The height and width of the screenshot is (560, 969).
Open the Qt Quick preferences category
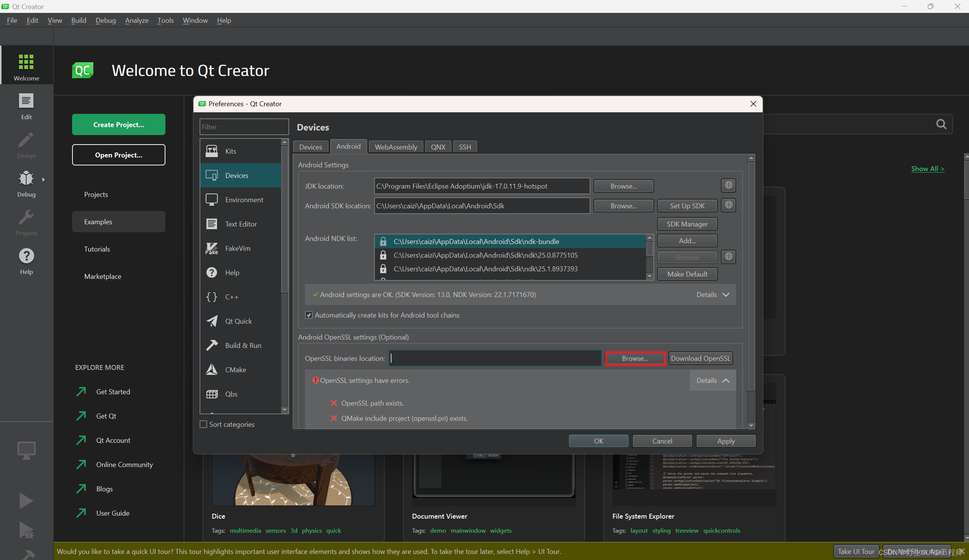[240, 321]
